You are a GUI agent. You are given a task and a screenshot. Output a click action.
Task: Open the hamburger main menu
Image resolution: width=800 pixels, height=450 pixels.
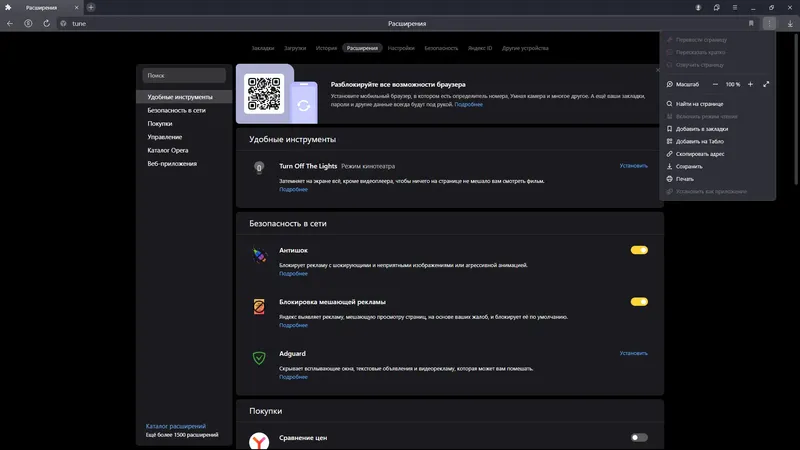click(735, 8)
